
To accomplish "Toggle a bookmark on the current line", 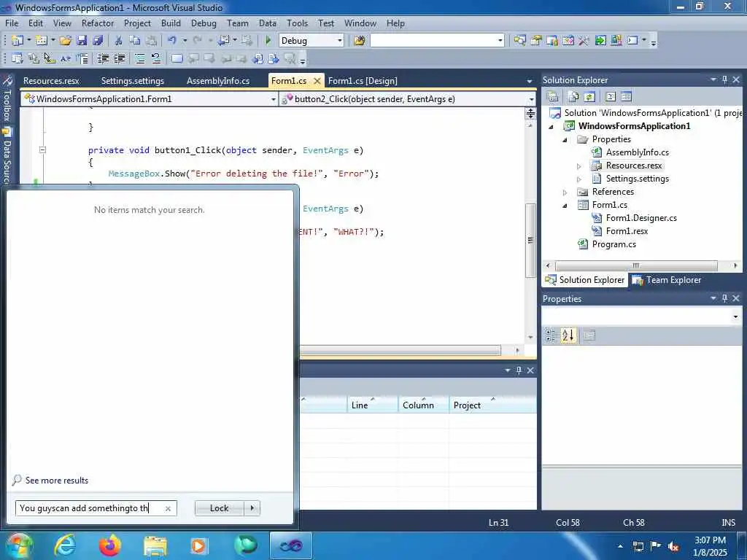I will pos(177,58).
